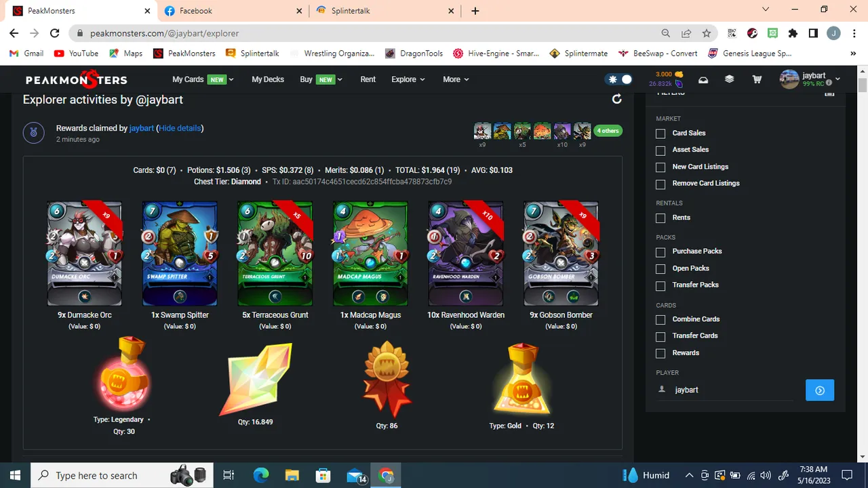This screenshot has height=488, width=868.
Task: Check the Open Packs filter
Action: [x=660, y=269]
